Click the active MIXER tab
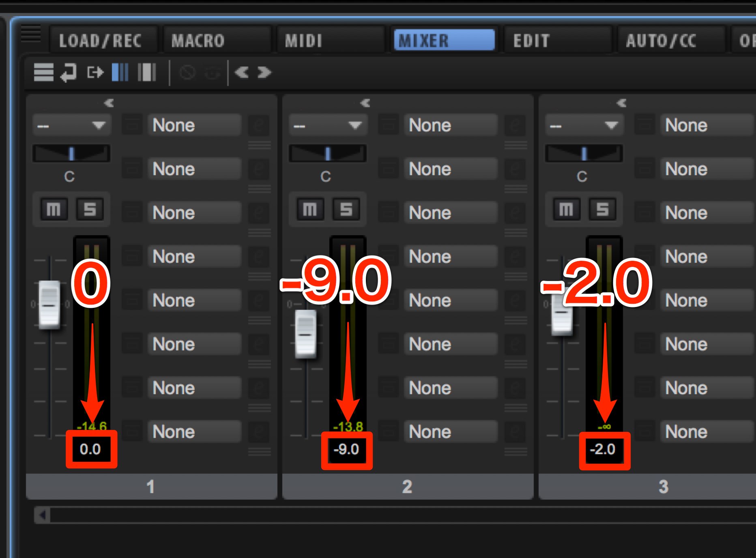Image resolution: width=756 pixels, height=558 pixels. pos(444,40)
